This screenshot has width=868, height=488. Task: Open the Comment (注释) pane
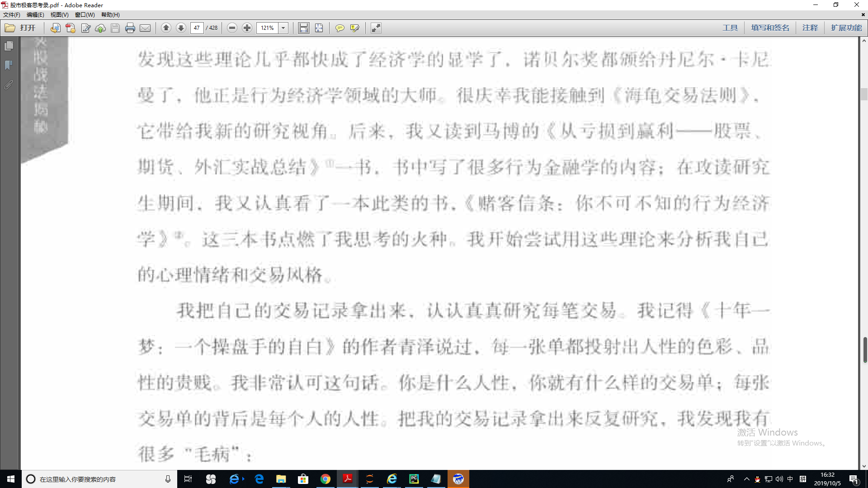(x=810, y=28)
